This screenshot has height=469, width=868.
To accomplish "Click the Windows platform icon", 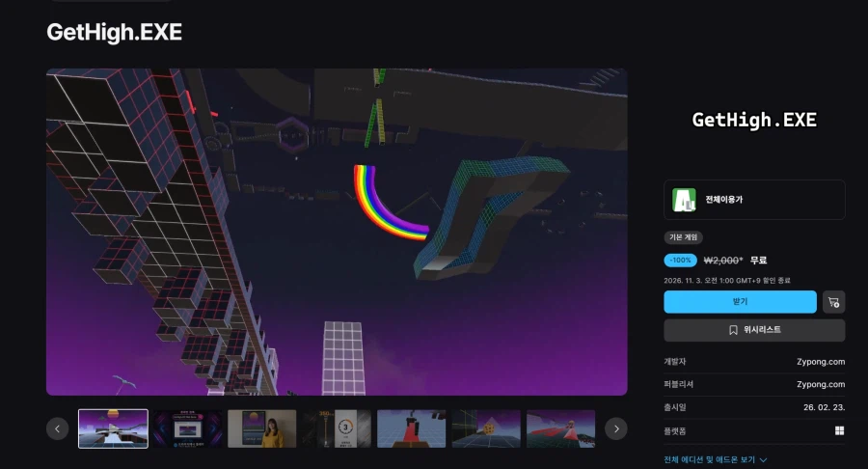I will pos(840,430).
